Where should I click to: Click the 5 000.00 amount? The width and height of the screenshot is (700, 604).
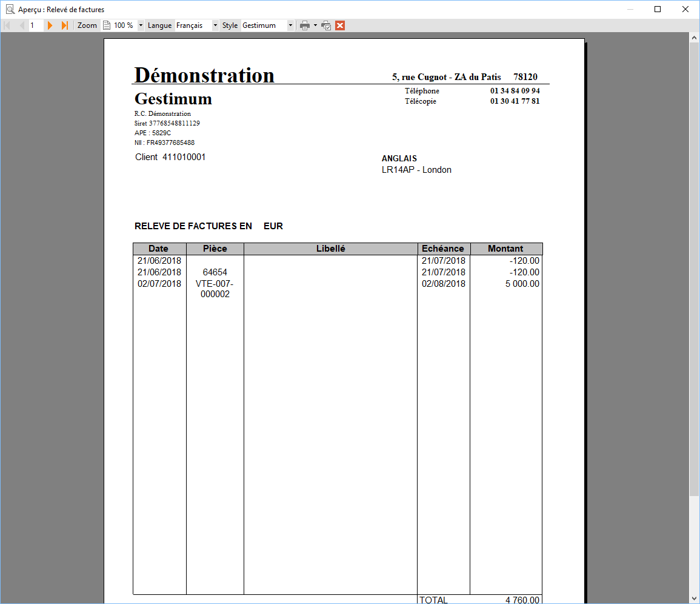[522, 284]
